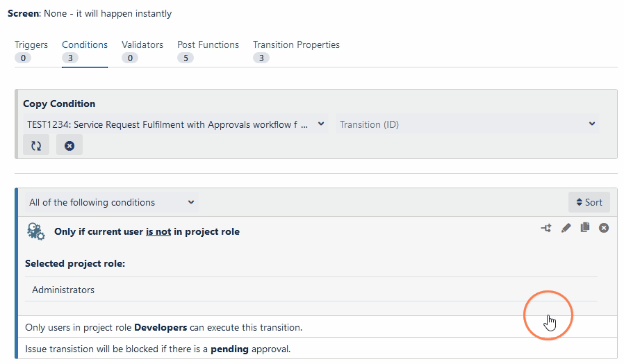The width and height of the screenshot is (624, 364).
Task: Open the TEST1234 workflow dropdown
Action: click(x=175, y=124)
